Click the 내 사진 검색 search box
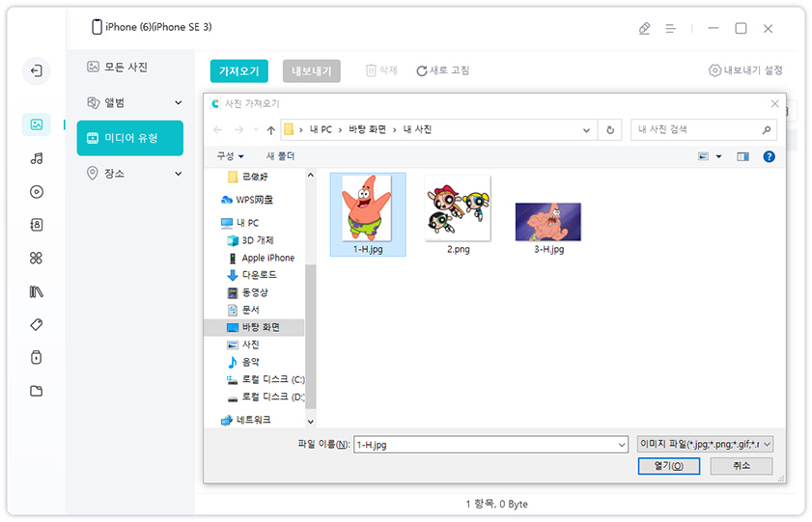This screenshot has height=522, width=812. coord(696,130)
